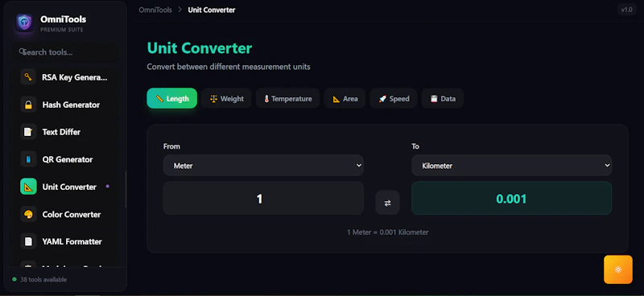This screenshot has width=644, height=296.
Task: Click the Unit Converter breadcrumb text
Action: click(x=212, y=10)
